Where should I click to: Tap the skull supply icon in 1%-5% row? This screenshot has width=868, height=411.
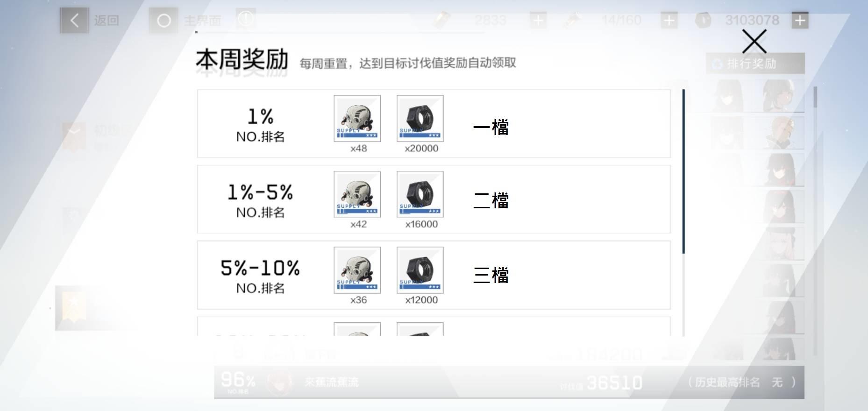(357, 194)
